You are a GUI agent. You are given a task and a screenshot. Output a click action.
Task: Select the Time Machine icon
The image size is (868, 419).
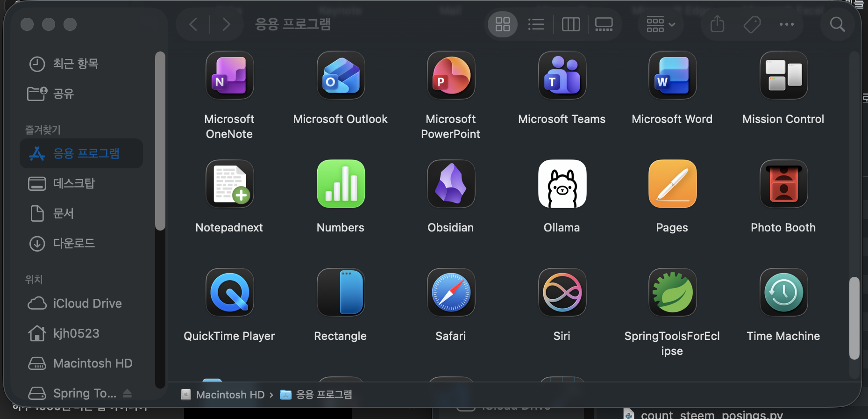(783, 292)
